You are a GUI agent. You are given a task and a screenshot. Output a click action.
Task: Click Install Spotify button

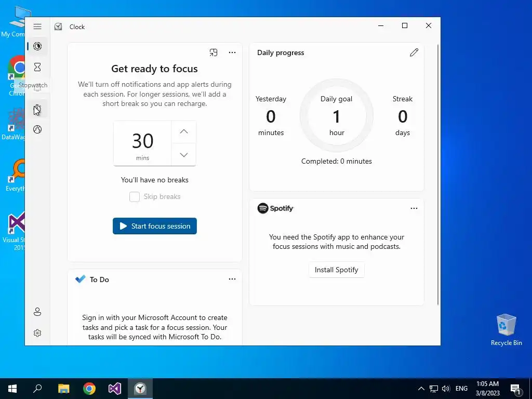click(x=336, y=270)
